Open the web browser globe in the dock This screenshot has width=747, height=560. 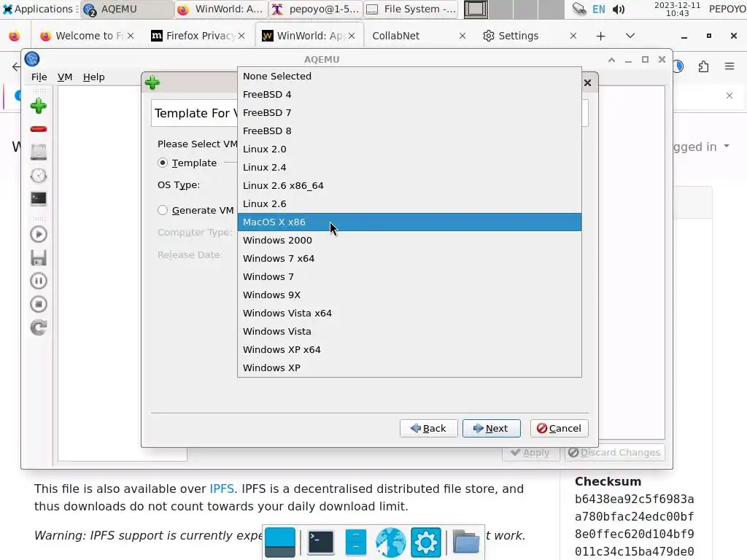390,542
